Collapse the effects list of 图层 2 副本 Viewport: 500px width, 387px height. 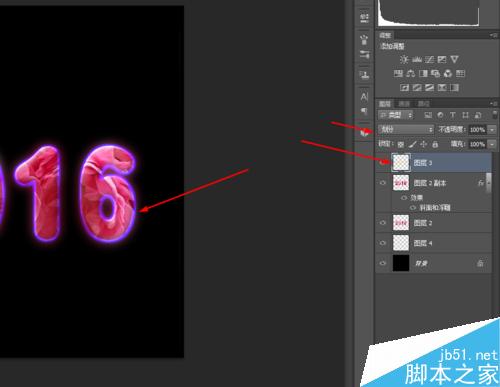pyautogui.click(x=489, y=183)
